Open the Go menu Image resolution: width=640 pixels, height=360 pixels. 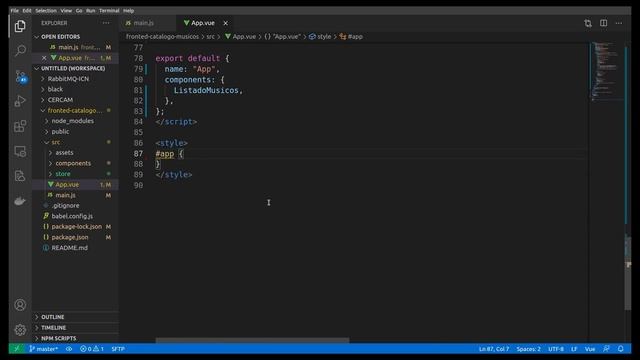coord(79,11)
